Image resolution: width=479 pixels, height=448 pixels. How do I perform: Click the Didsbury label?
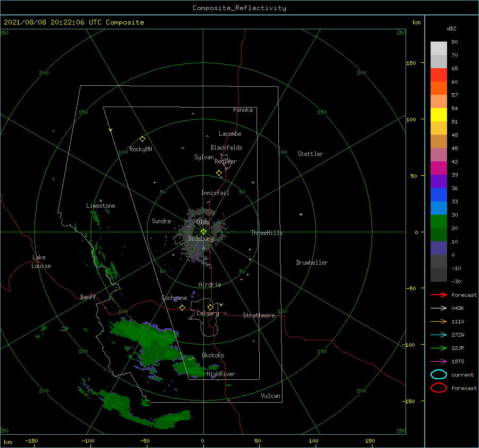[x=201, y=239]
